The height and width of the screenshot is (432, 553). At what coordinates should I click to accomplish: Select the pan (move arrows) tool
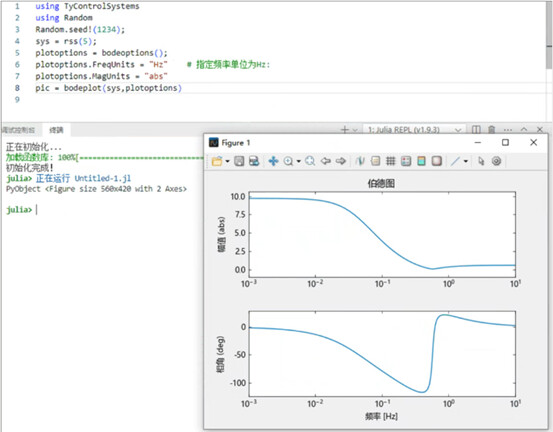(273, 161)
